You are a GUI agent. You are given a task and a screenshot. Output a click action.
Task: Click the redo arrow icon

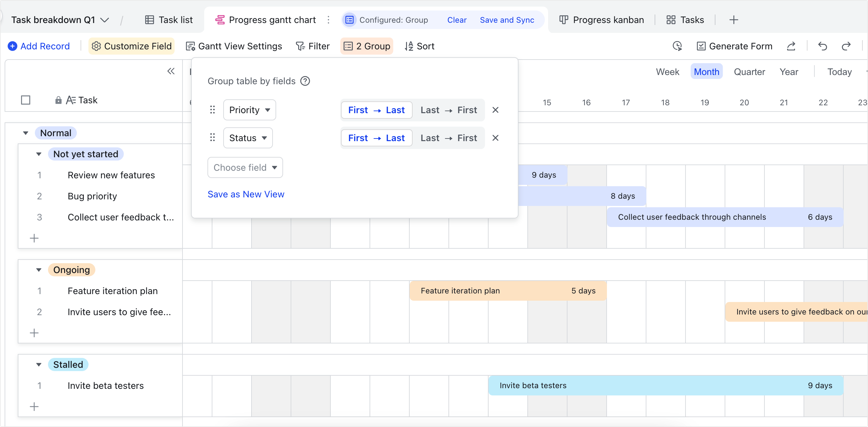(x=846, y=46)
